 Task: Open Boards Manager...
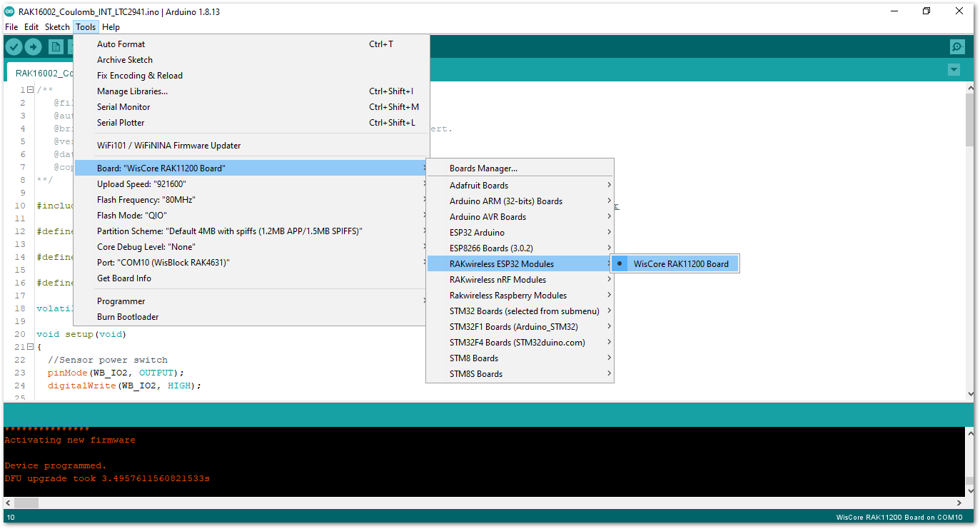click(520, 168)
